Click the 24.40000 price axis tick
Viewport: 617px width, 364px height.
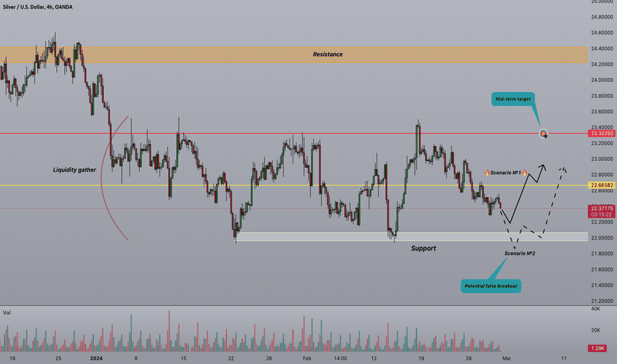[602, 49]
